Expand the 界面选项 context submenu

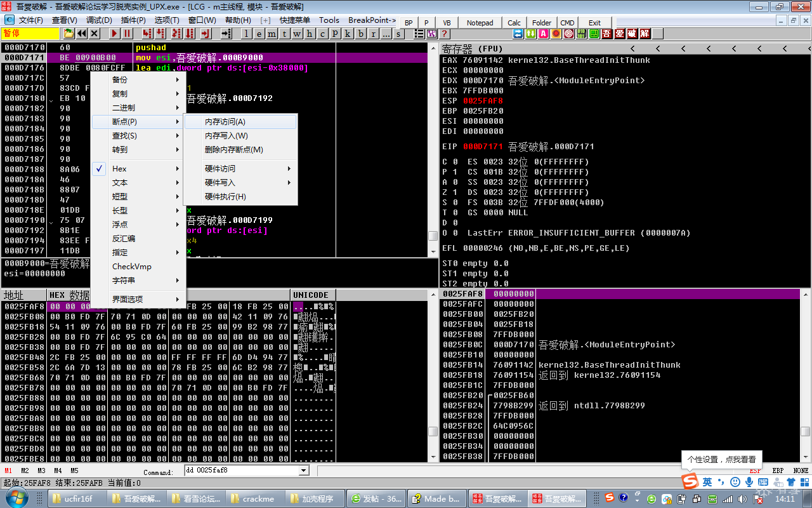(138, 299)
